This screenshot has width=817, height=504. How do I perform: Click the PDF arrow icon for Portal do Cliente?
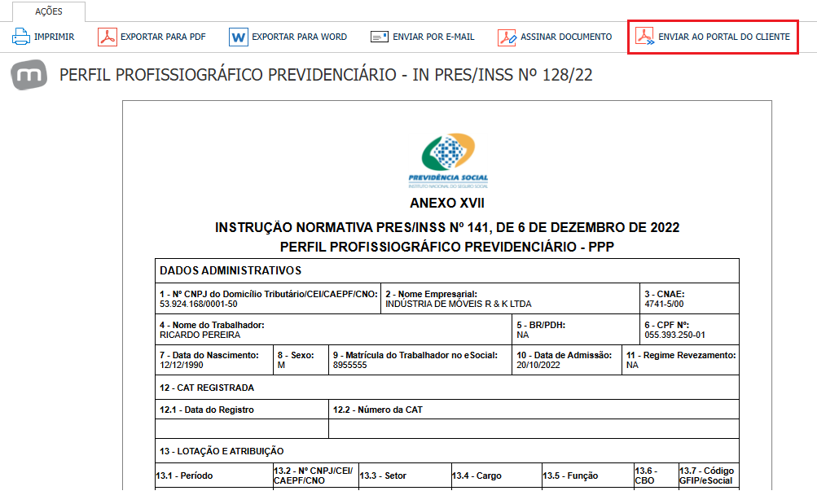(x=645, y=37)
